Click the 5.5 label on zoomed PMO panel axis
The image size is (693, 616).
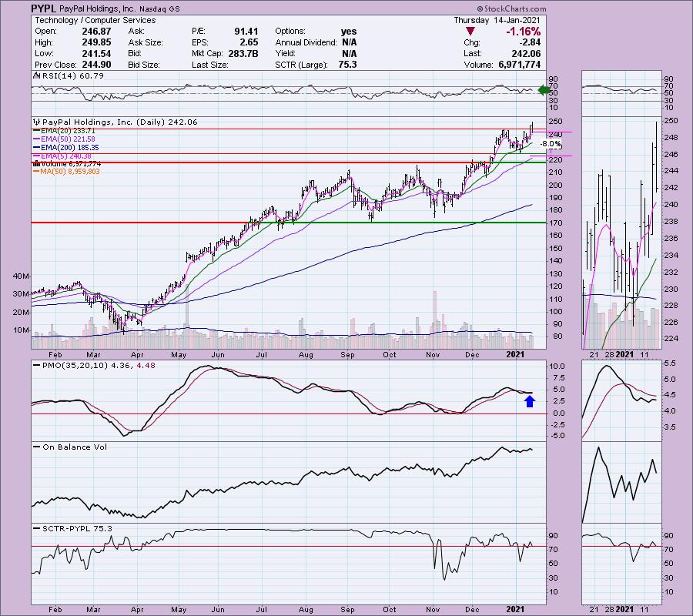click(670, 363)
